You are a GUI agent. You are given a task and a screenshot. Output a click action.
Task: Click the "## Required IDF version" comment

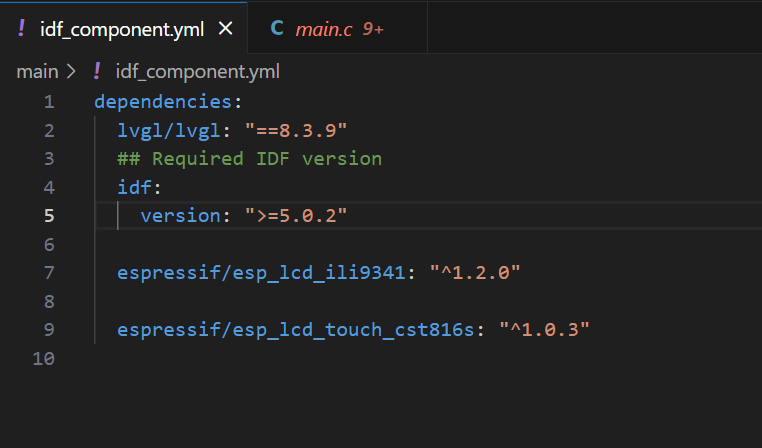(x=249, y=158)
